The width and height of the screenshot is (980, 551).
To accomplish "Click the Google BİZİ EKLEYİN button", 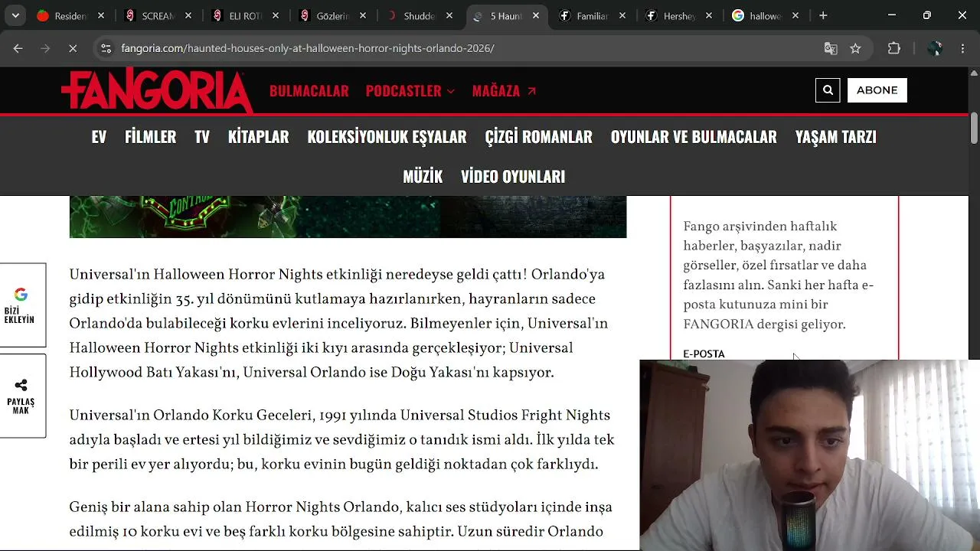I will pos(21,305).
